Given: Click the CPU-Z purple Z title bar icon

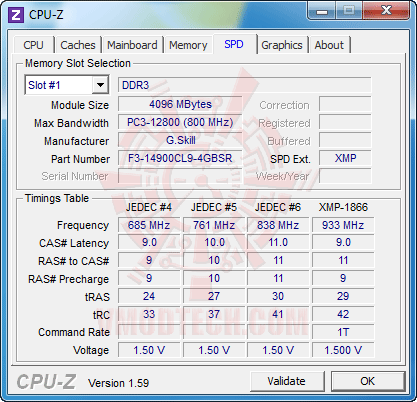Looking at the screenshot, I should [16, 15].
